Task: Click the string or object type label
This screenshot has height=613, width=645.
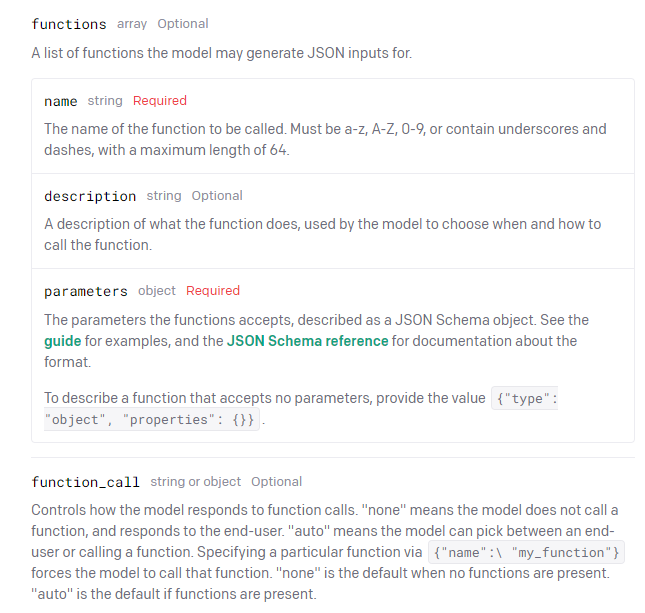Action: pos(195,482)
